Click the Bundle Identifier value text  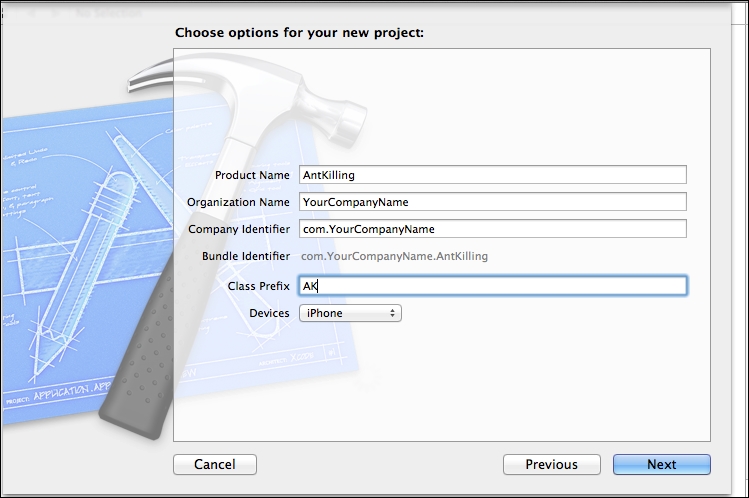pyautogui.click(x=395, y=256)
